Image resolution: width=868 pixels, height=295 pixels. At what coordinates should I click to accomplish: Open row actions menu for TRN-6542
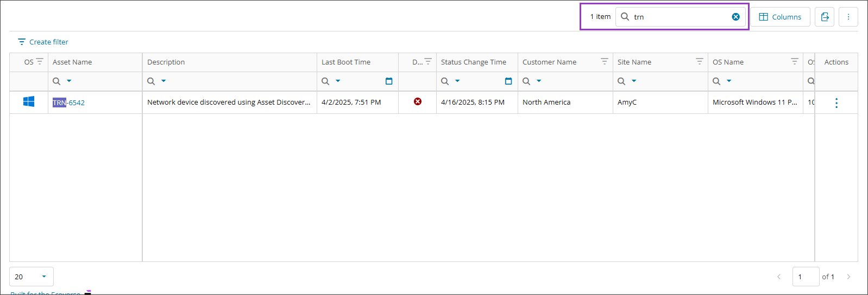pos(836,102)
